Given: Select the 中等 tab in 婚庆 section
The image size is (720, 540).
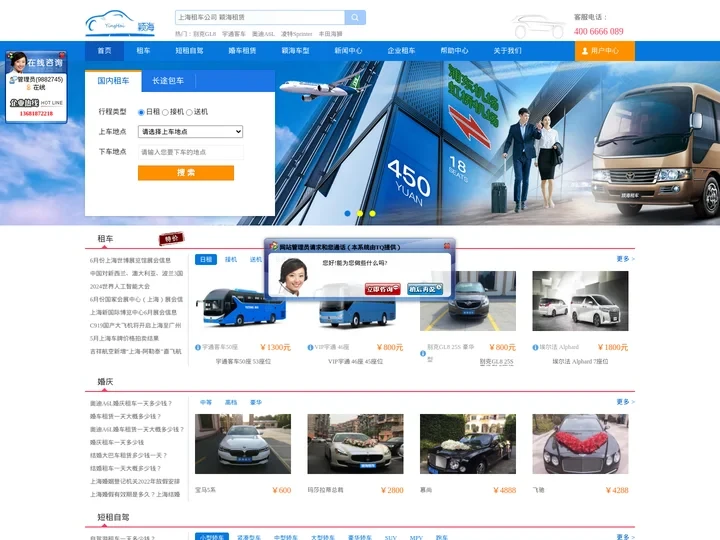Looking at the screenshot, I should tap(206, 402).
